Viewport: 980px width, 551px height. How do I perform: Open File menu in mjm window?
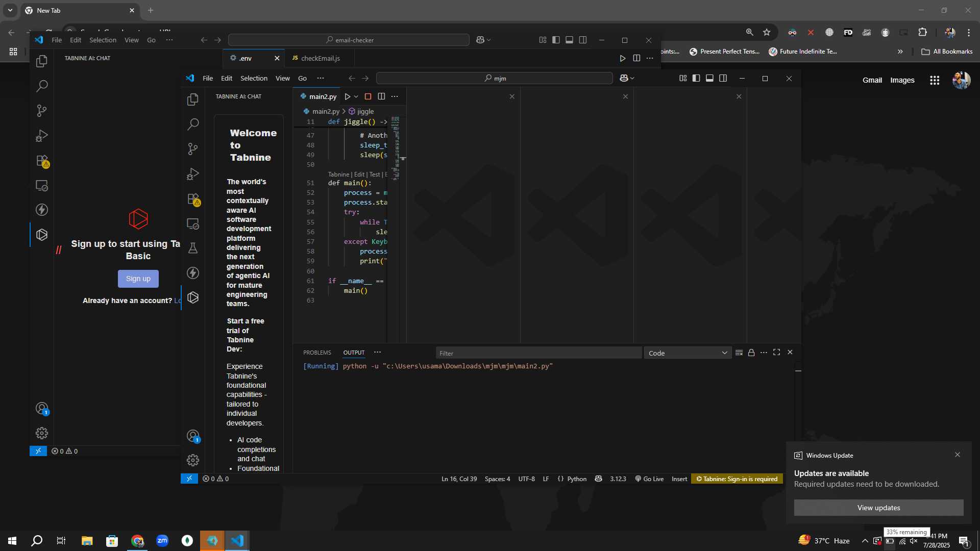[x=208, y=78]
